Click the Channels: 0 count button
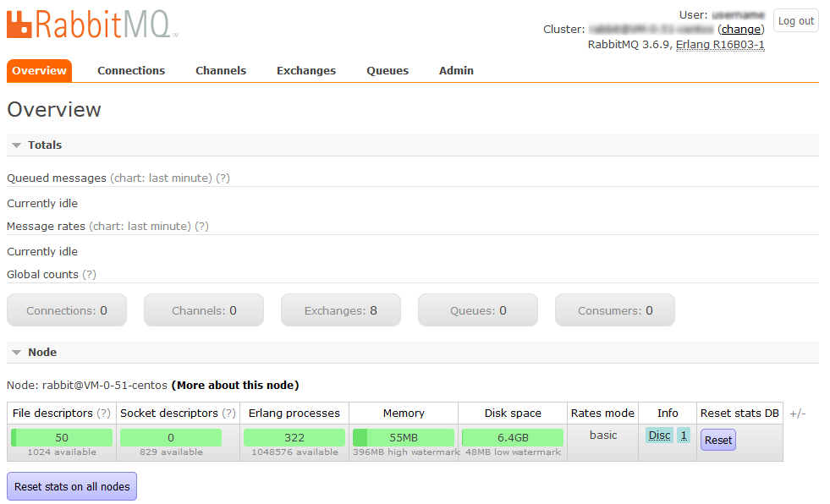The height and width of the screenshot is (504, 830). tap(204, 310)
